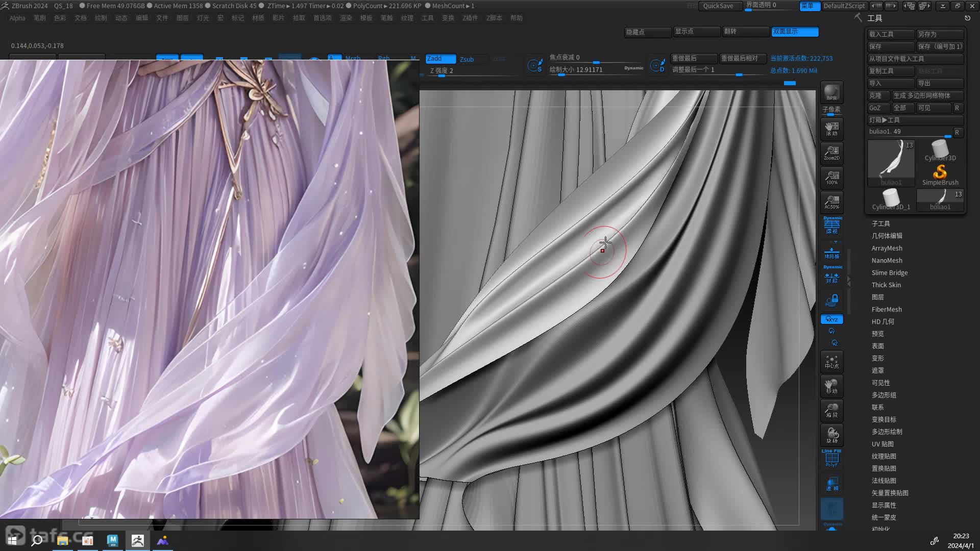Click the 旋转 rotate view icon

[x=831, y=435]
